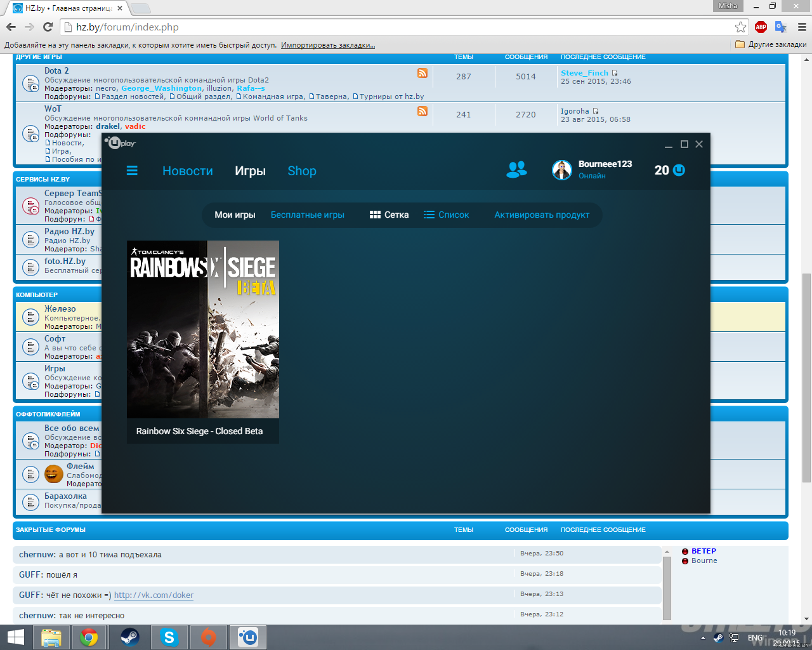Open Rainbow Six Siege Beta cover art
The height and width of the screenshot is (650, 812).
203,329
